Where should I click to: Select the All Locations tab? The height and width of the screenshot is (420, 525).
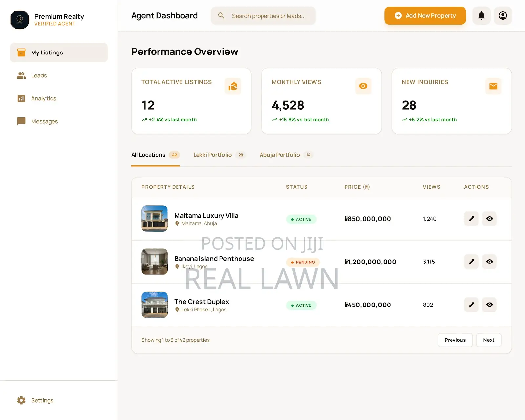(x=156, y=155)
